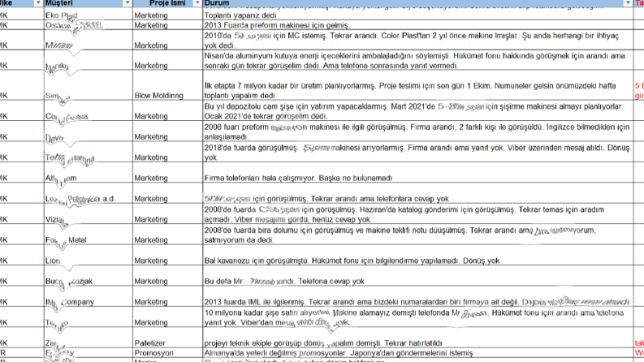Click the 'Durum' column header
The image size is (644, 362).
click(x=418, y=3)
